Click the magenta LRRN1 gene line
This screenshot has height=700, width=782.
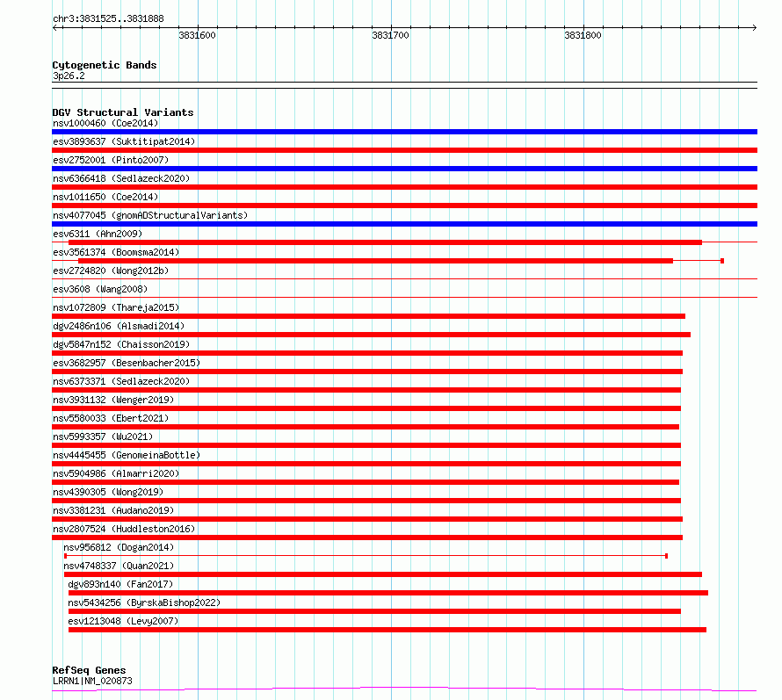point(404,689)
